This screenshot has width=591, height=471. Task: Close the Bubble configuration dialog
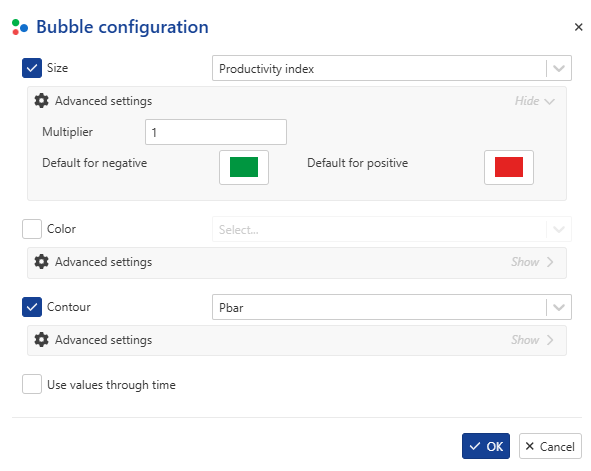click(x=578, y=27)
